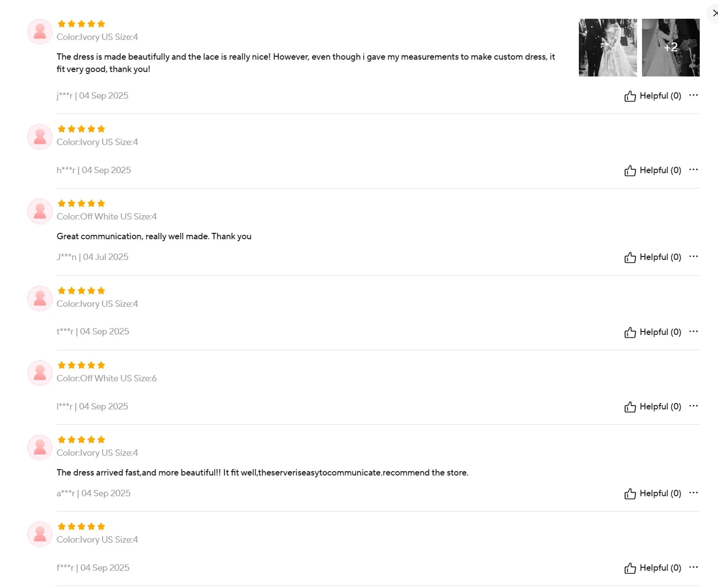Image resolution: width=718 pixels, height=588 pixels.
Task: Click thumbs-up icon on f***r's review
Action: [630, 568]
